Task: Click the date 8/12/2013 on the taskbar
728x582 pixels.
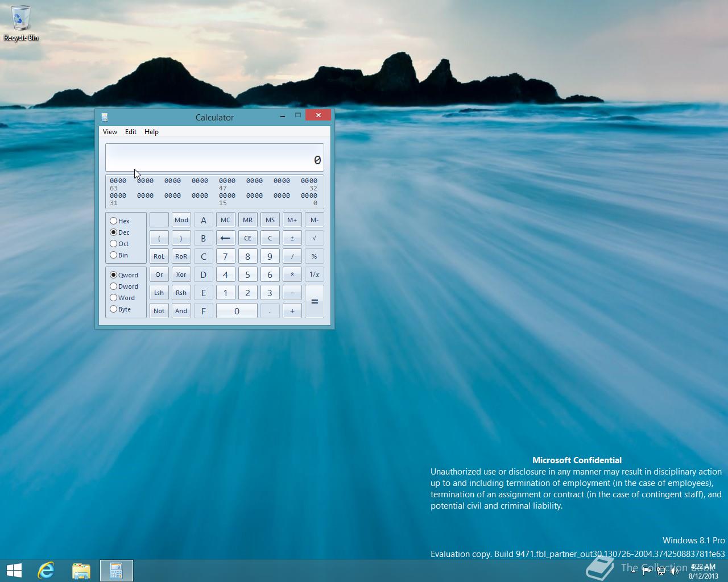Action: [704, 576]
